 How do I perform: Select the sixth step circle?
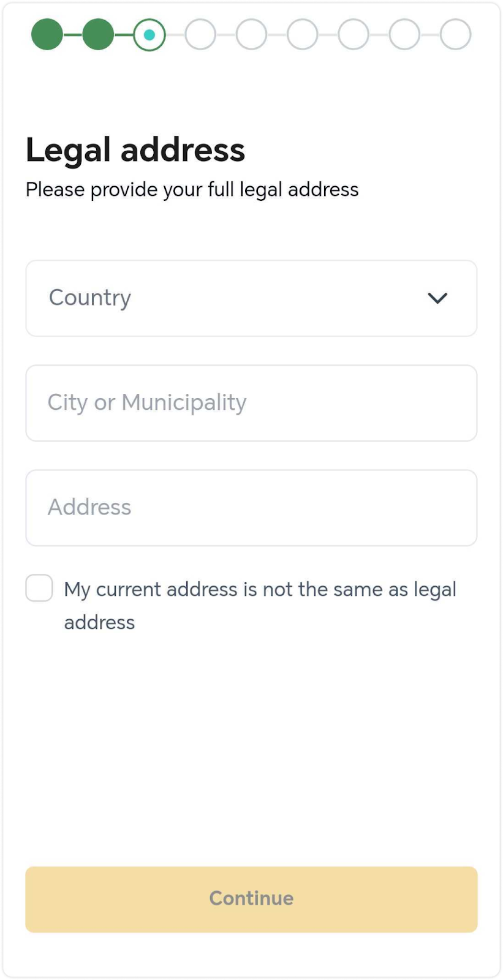click(x=303, y=35)
